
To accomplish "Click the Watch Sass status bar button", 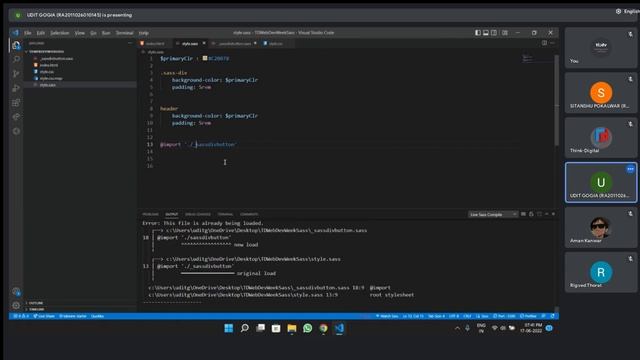I will (x=387, y=316).
